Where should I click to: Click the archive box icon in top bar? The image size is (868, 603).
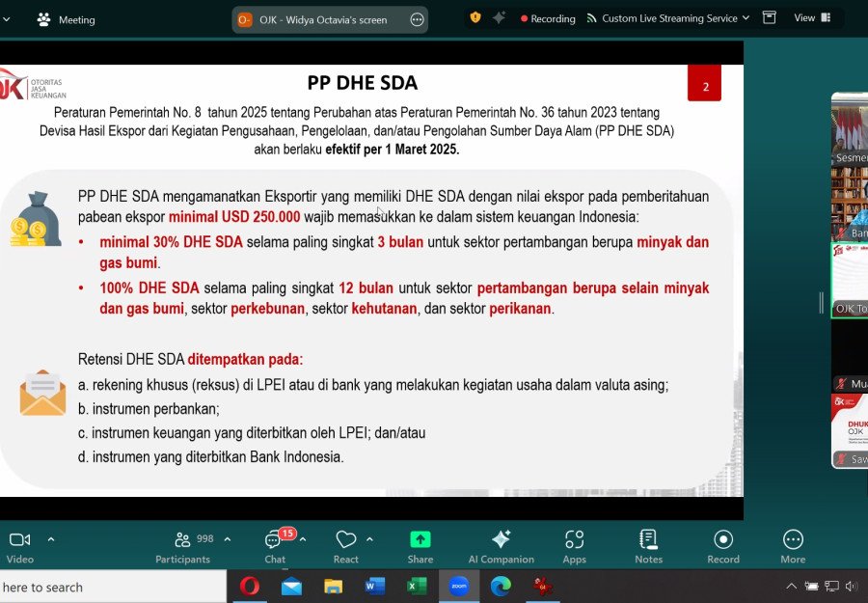(x=769, y=17)
